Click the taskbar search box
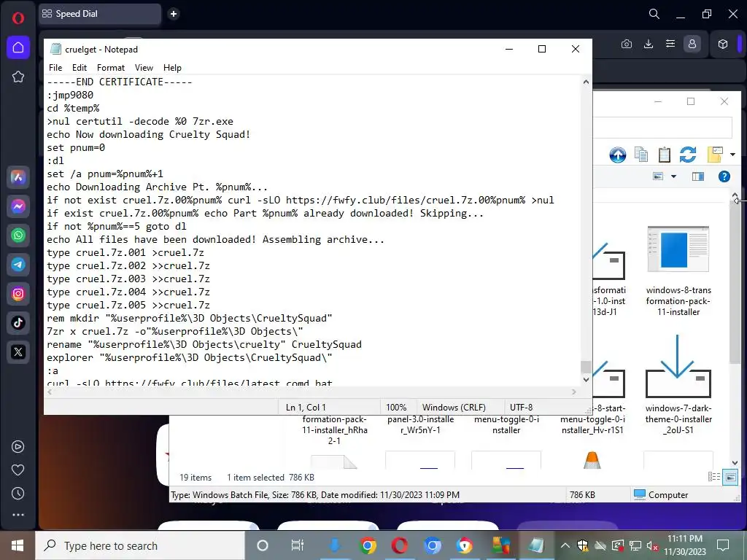This screenshot has height=560, width=747. click(140, 545)
